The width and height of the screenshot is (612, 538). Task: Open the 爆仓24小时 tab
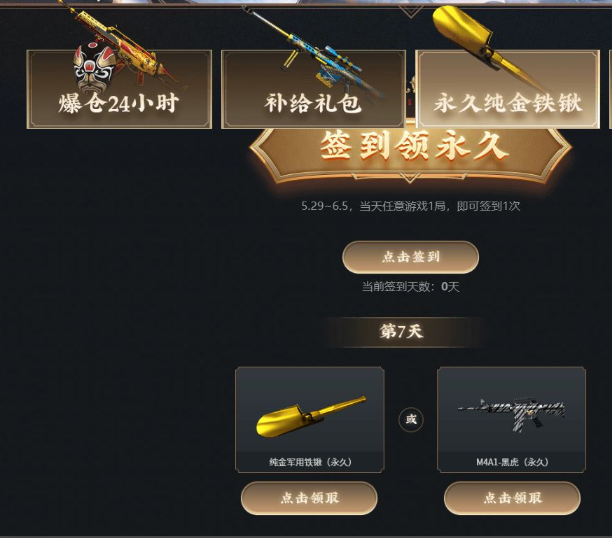pos(119,89)
